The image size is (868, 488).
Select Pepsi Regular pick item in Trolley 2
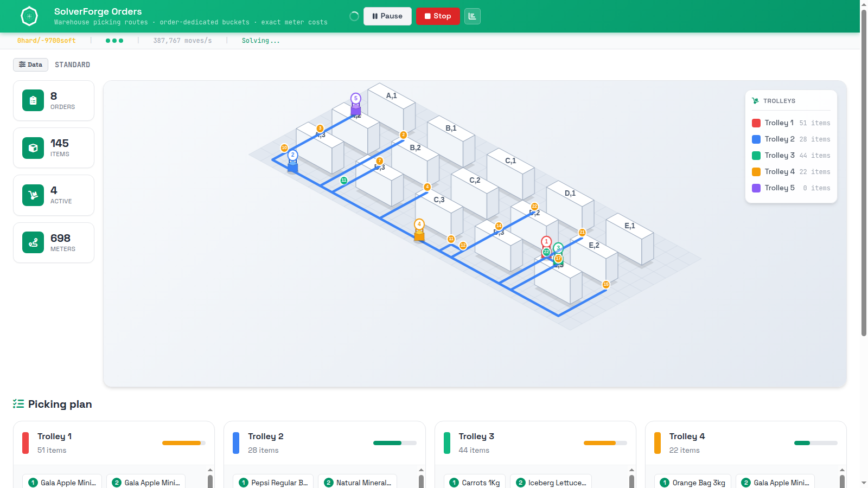[x=273, y=483]
